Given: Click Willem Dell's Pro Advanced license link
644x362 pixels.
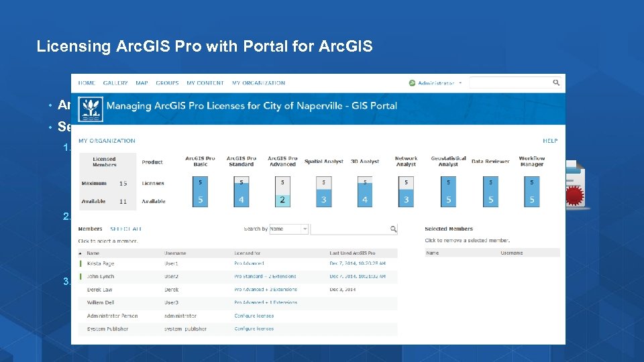Looking at the screenshot, I should pyautogui.click(x=266, y=302).
